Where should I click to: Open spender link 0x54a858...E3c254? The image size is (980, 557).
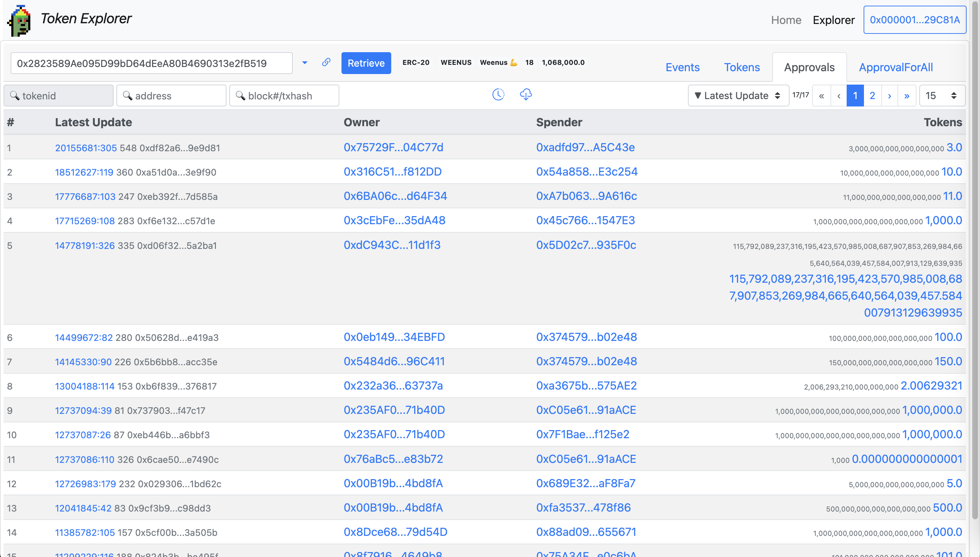(586, 172)
